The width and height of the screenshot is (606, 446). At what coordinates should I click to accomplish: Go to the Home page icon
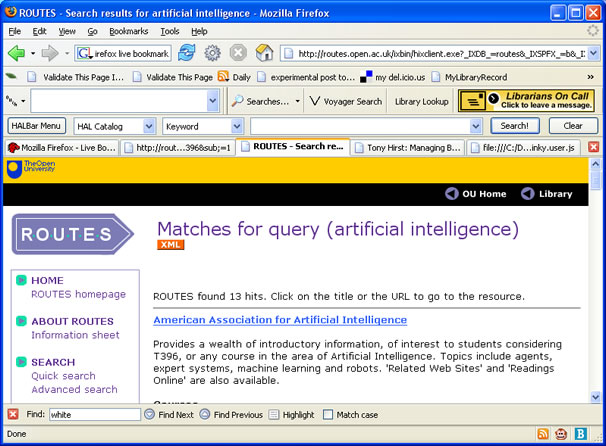pos(264,53)
